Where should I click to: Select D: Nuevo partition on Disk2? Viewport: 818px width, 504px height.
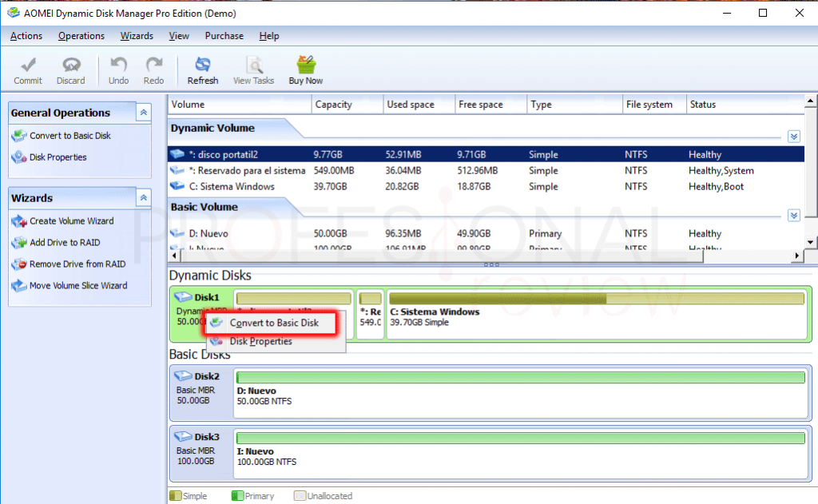(x=521, y=393)
